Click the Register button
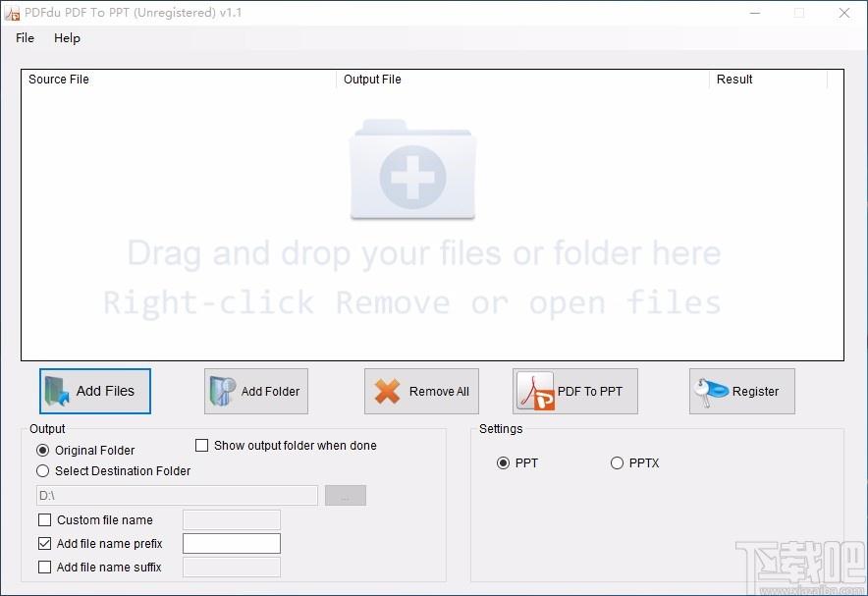Viewport: 868px width, 596px height. (x=741, y=391)
